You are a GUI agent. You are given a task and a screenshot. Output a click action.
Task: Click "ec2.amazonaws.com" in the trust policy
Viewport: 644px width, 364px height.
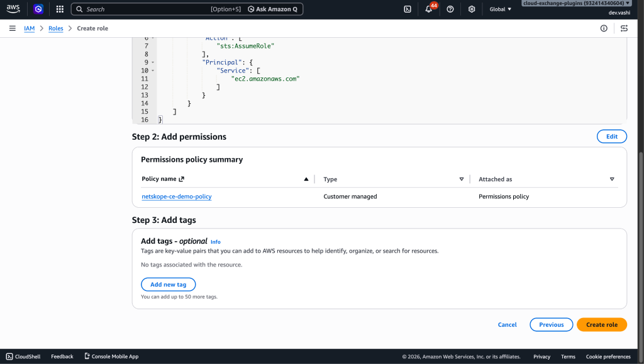pyautogui.click(x=265, y=79)
